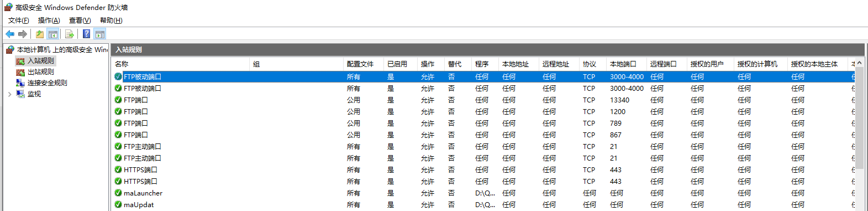The width and height of the screenshot is (868, 211).
Task: Open the 查看(V) menu
Action: [x=80, y=20]
